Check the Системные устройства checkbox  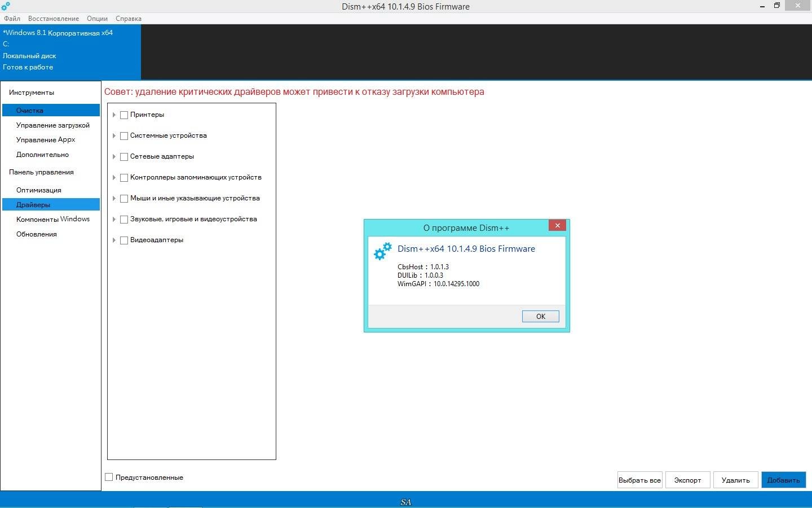[124, 136]
